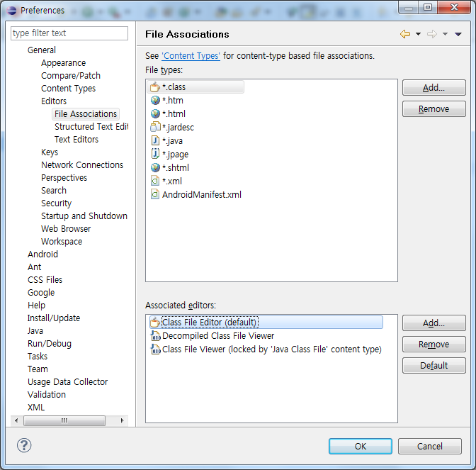Viewport: 476px width, 470px height.
Task: Select AndroidManifest.xml file type
Action: click(202, 195)
